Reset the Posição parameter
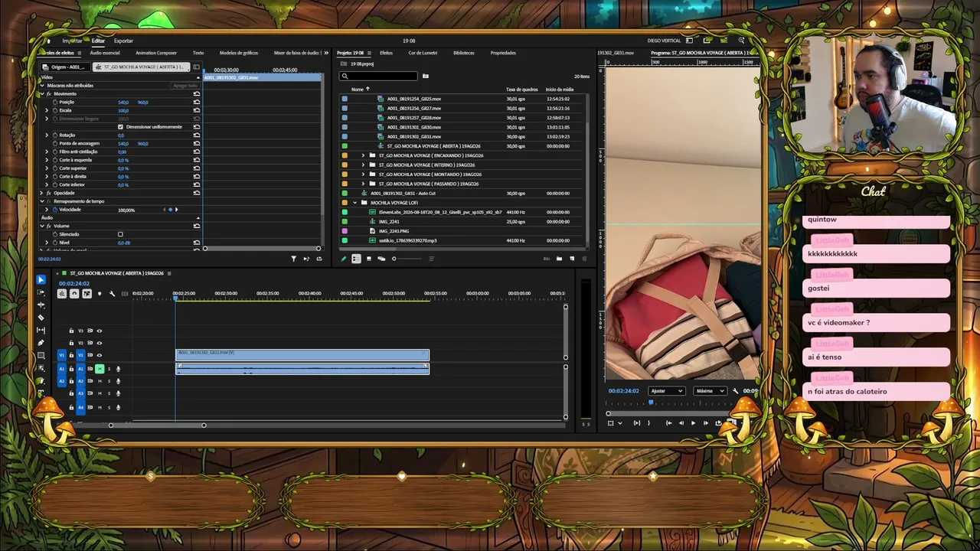The width and height of the screenshot is (980, 551). (197, 102)
